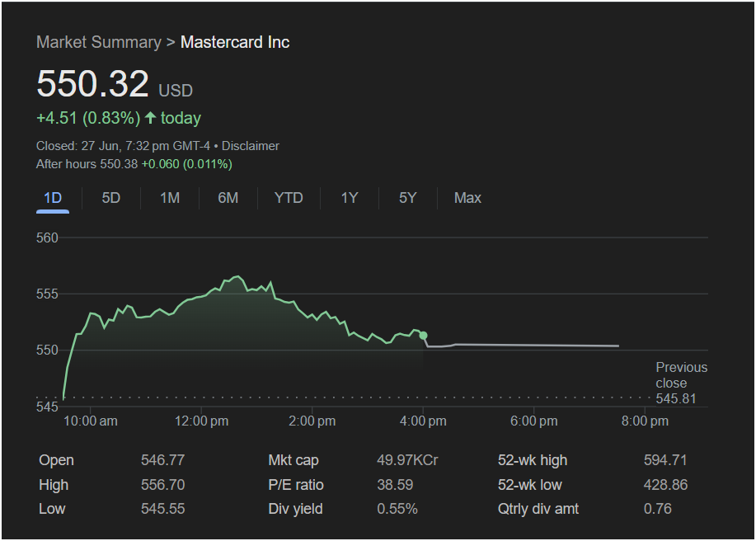756x541 pixels.
Task: Click the Open label in stats
Action: pos(56,460)
